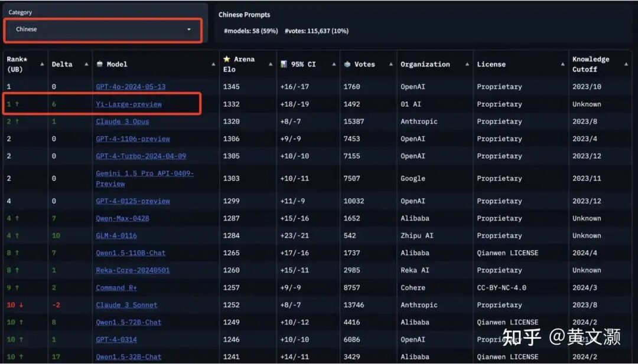Click the 01 AI organization cell
This screenshot has width=638, height=364.
click(x=411, y=104)
